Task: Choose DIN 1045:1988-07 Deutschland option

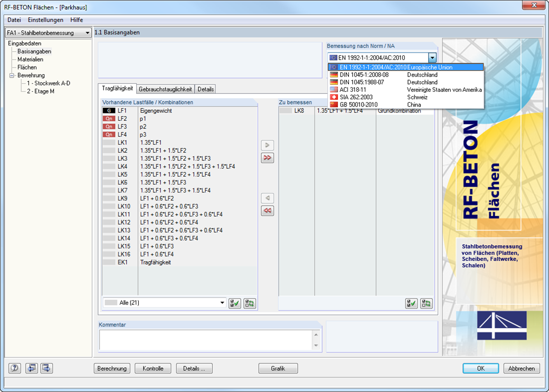Action: click(406, 82)
